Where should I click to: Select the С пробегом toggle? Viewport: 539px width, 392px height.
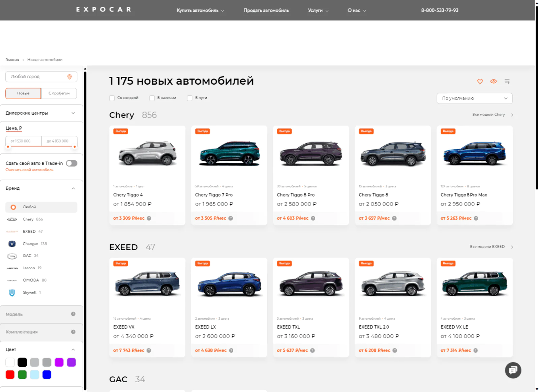click(59, 93)
